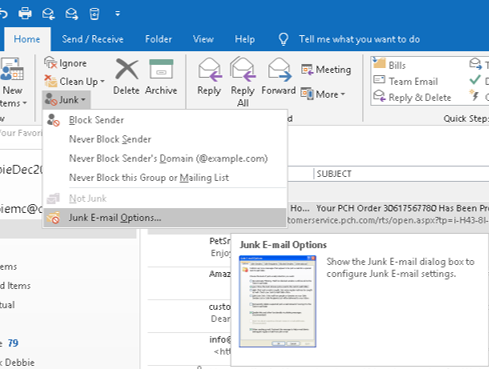
Task: Select the Team Email quick step
Action: pos(405,81)
